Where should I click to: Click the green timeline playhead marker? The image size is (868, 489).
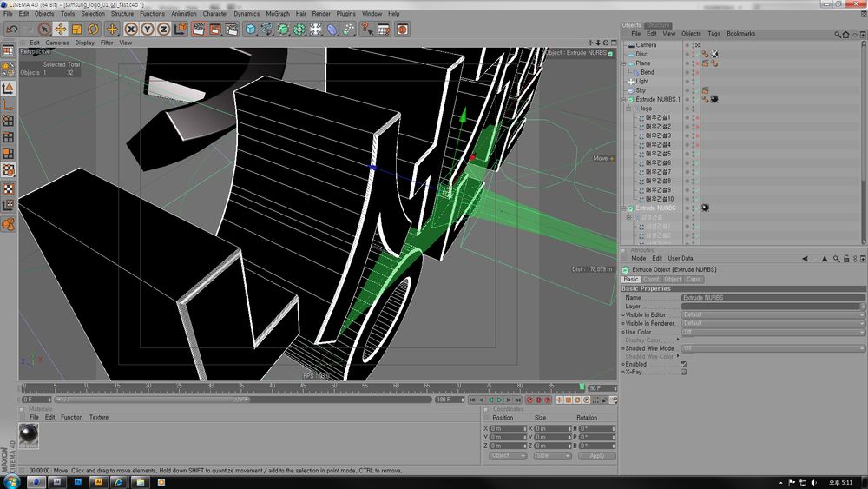pos(582,387)
